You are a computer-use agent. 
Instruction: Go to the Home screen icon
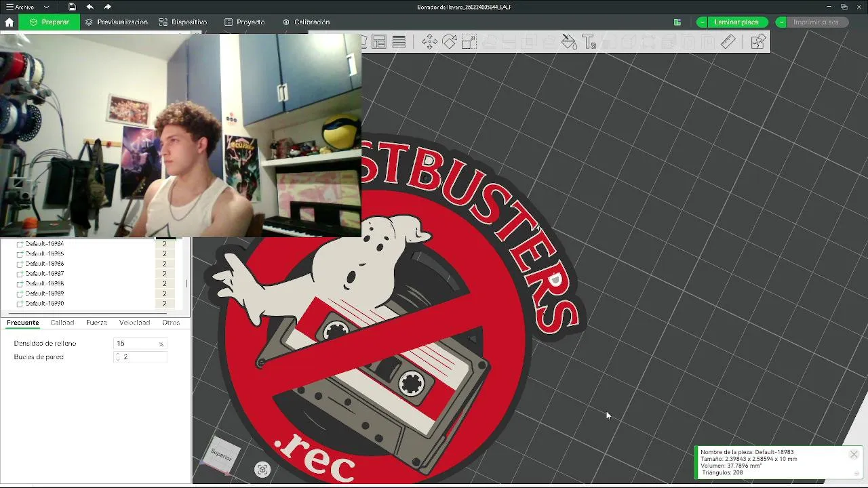[9, 22]
